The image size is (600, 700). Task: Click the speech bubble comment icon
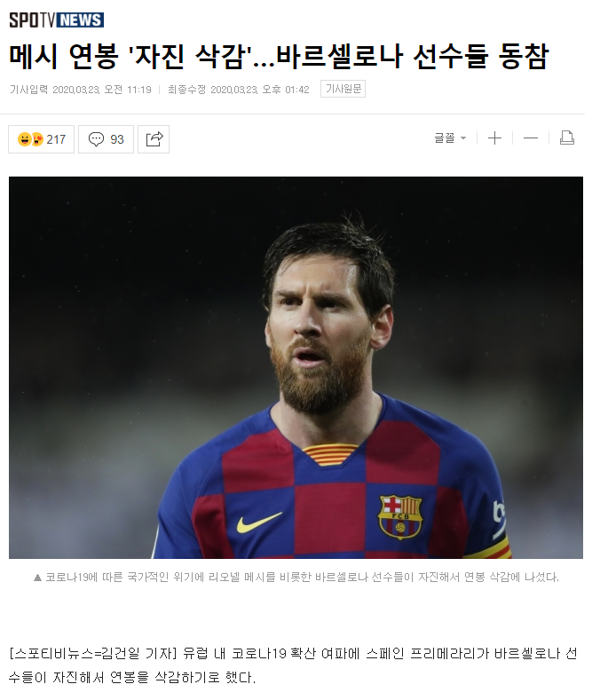[96, 139]
